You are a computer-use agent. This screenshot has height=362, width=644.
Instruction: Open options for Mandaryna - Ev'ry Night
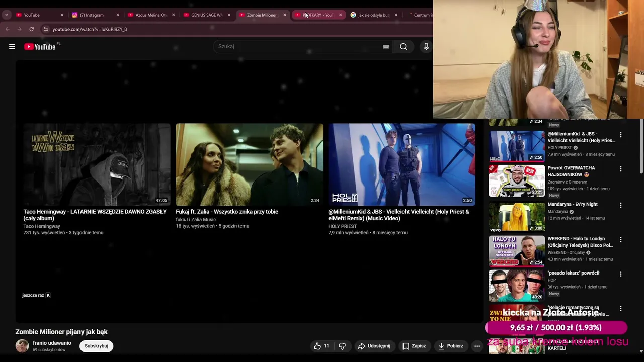[x=620, y=205]
